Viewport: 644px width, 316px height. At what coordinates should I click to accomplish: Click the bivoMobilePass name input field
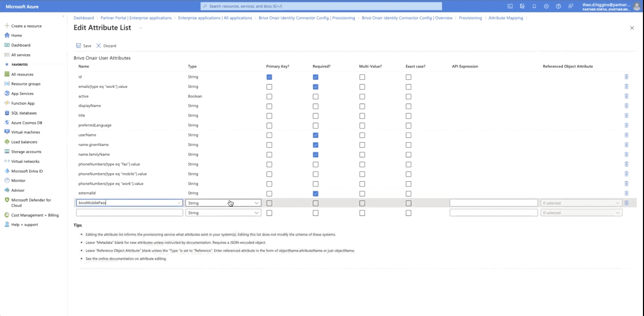(129, 203)
